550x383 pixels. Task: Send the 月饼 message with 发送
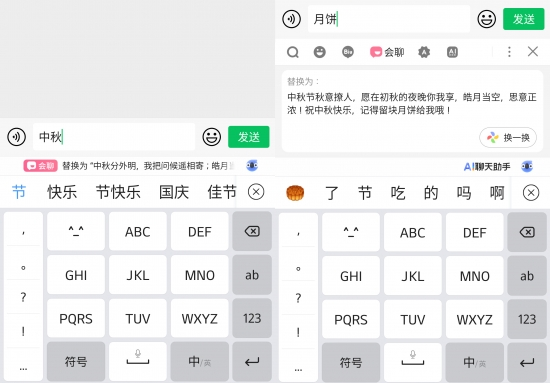click(524, 19)
